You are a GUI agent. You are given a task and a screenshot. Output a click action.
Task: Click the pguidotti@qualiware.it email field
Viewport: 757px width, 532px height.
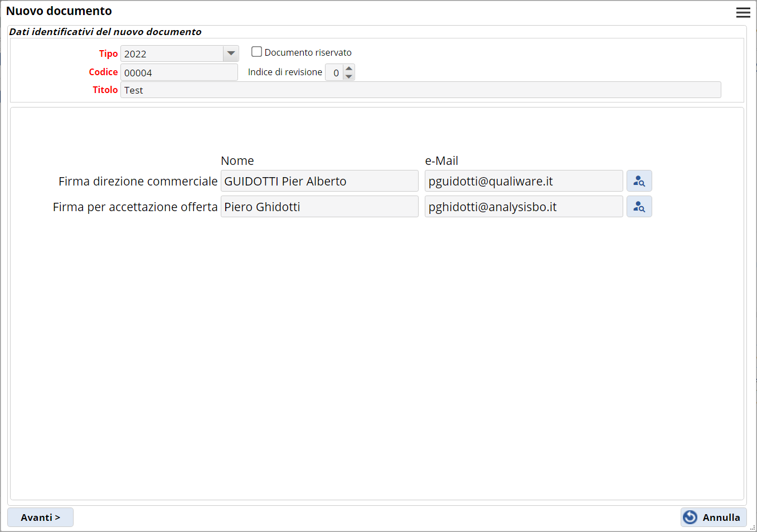[523, 181]
